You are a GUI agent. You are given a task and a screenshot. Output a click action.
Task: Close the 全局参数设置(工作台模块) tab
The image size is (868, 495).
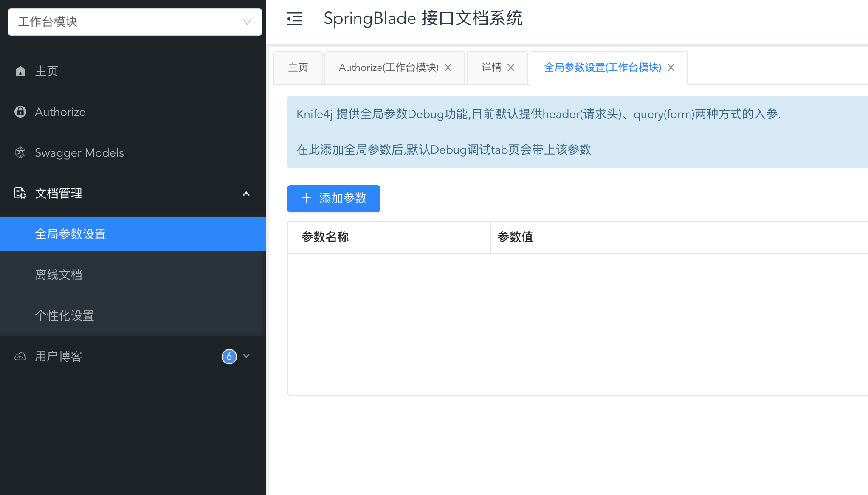pos(671,67)
